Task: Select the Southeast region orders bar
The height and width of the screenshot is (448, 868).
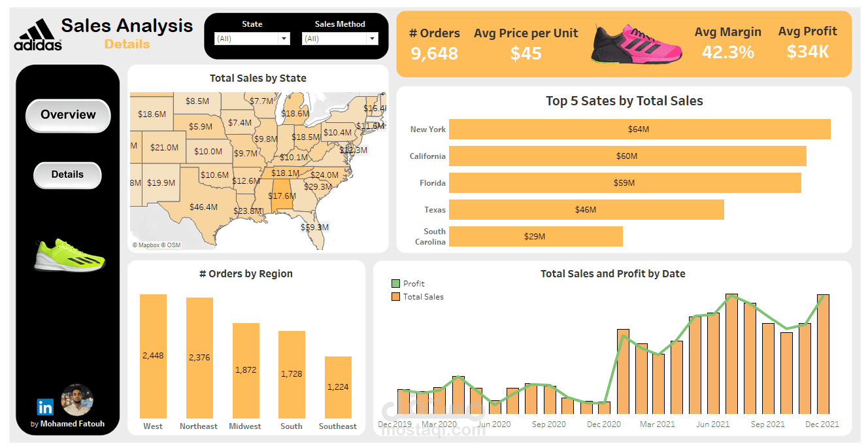Action: point(338,388)
